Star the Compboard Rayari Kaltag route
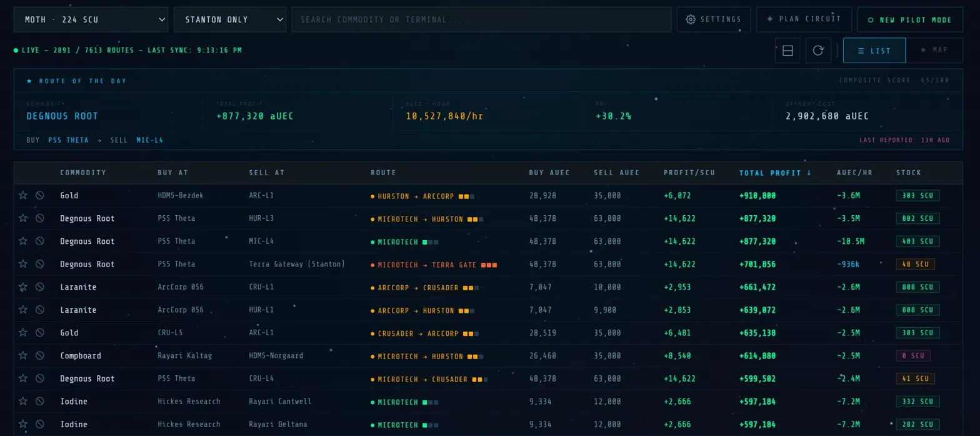The width and height of the screenshot is (980, 436). pyautogui.click(x=23, y=355)
